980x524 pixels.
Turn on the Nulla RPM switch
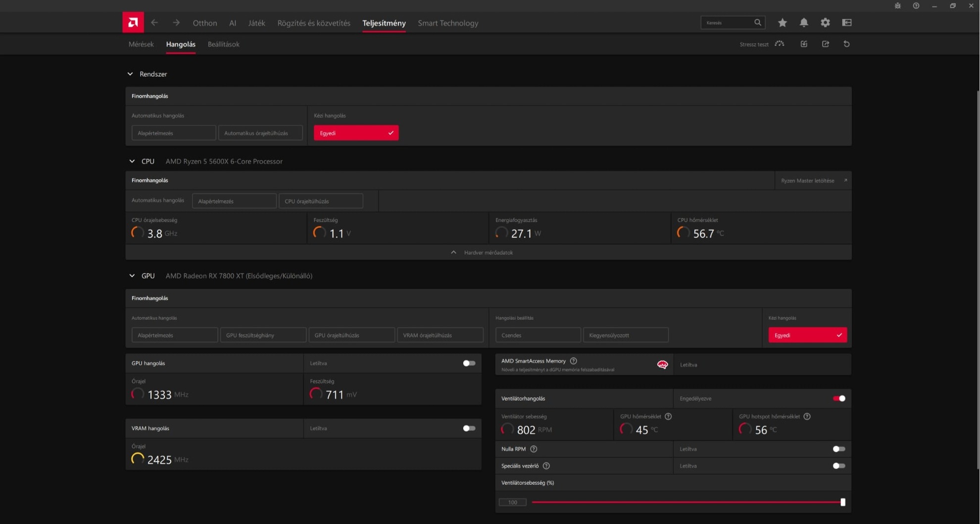839,449
